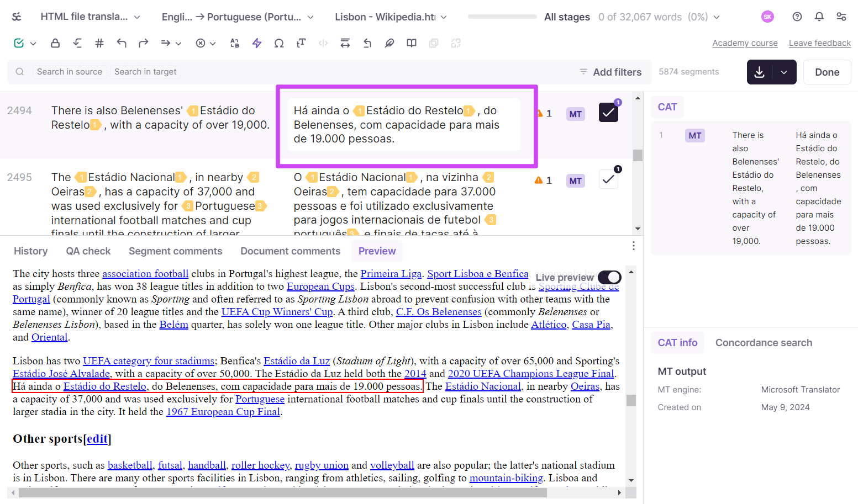Screen dimensions: 858x504
Task: Click the preview pane horizontal scrollbar
Action: 283,492
